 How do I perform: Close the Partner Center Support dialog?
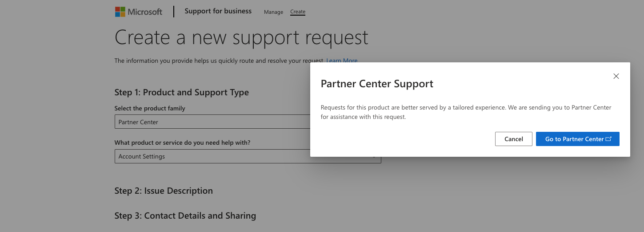[616, 76]
